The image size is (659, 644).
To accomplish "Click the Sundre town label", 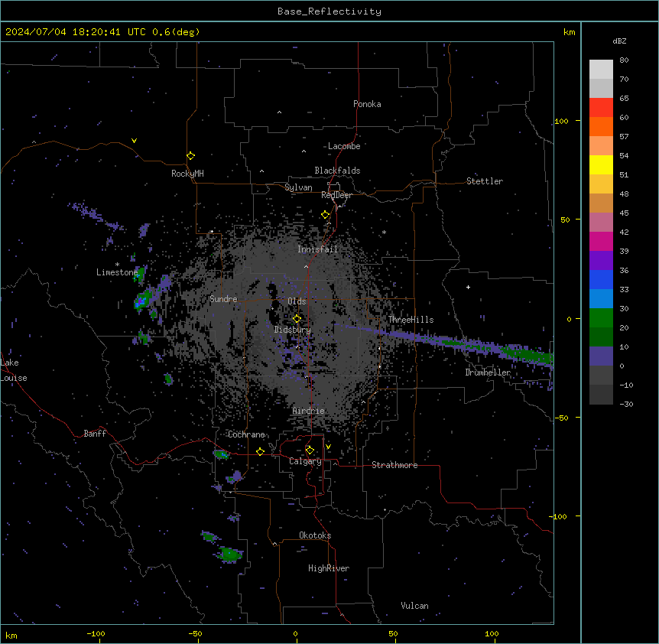I will 223,299.
